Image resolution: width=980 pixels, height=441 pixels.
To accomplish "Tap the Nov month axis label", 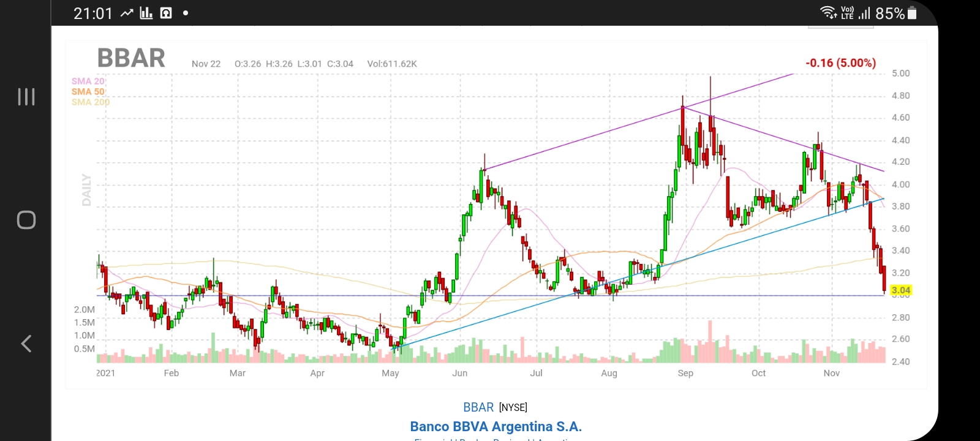I will (x=831, y=373).
